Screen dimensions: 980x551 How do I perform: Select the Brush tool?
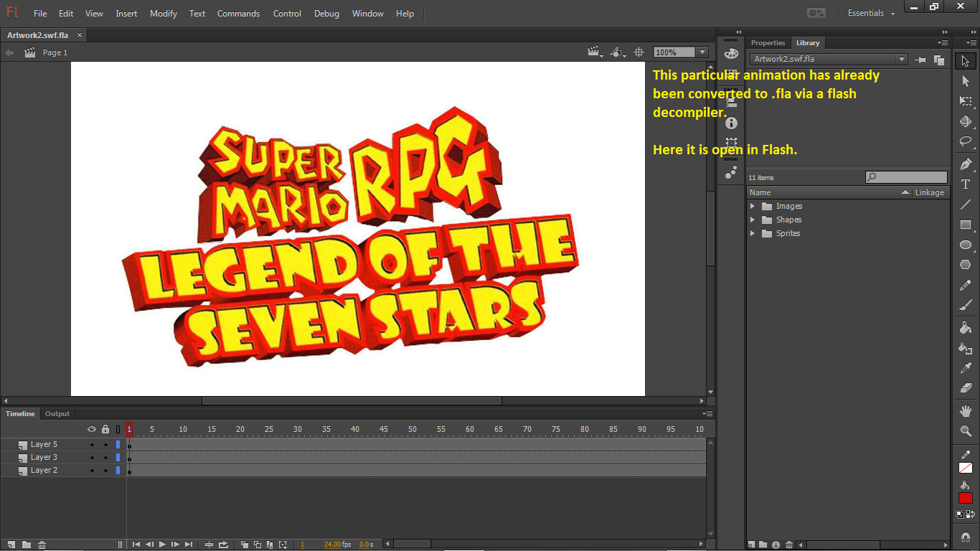[966, 305]
